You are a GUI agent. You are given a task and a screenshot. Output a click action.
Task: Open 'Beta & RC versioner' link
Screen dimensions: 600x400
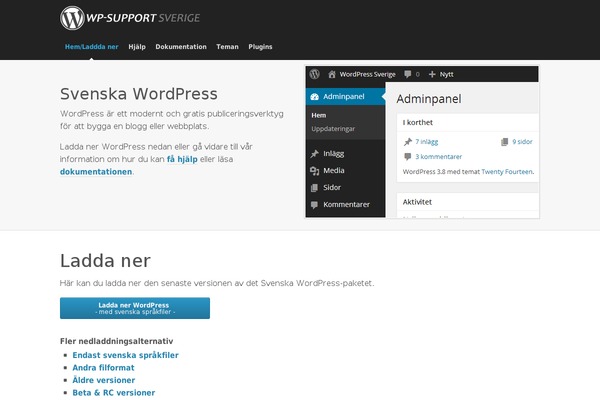[x=114, y=393]
